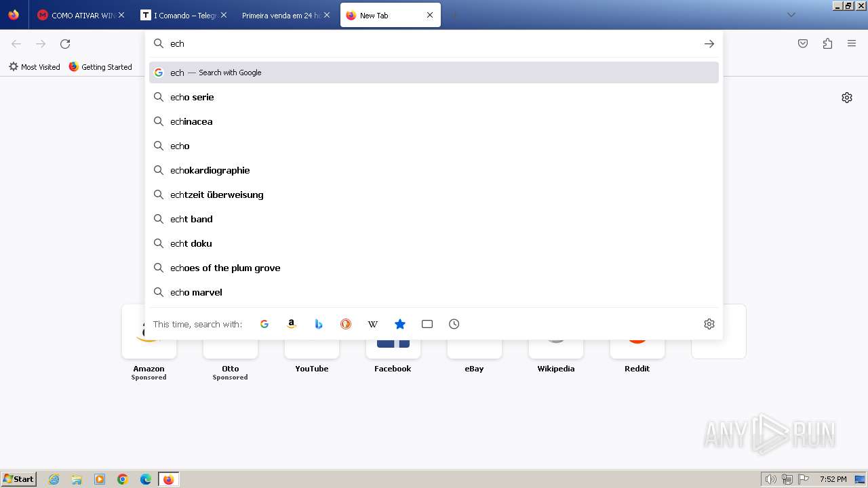Search in open Tabs icon
Screen dimensions: 868x488
(427, 324)
